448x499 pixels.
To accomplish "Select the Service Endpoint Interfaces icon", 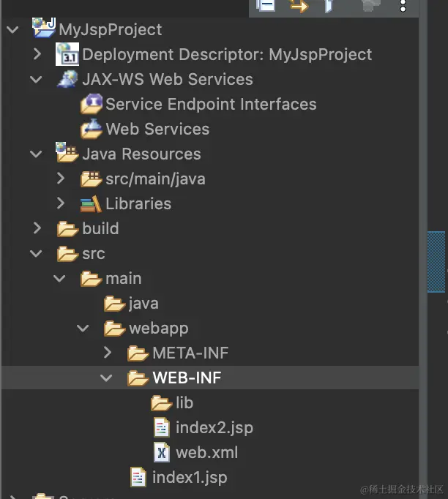I will (91, 104).
